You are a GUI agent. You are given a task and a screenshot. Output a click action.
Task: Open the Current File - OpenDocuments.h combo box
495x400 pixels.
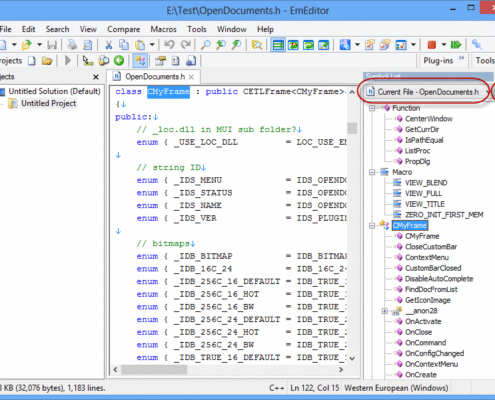[x=427, y=92]
